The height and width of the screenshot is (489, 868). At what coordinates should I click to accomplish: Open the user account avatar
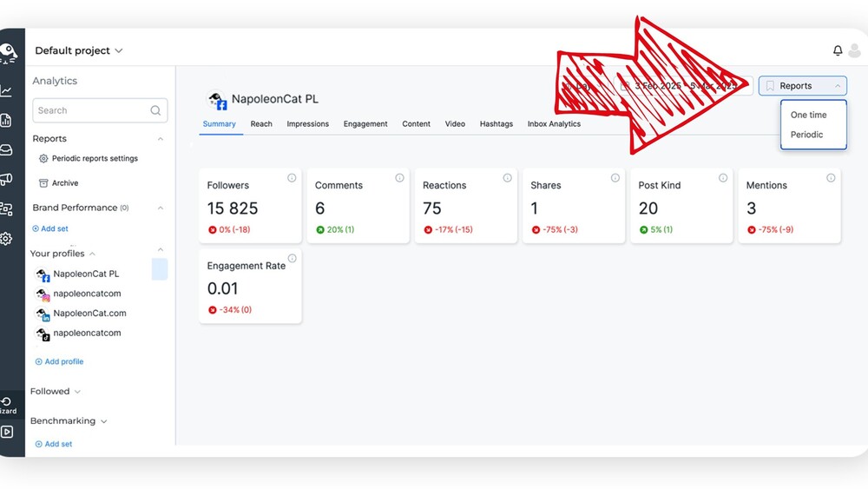pyautogui.click(x=855, y=50)
